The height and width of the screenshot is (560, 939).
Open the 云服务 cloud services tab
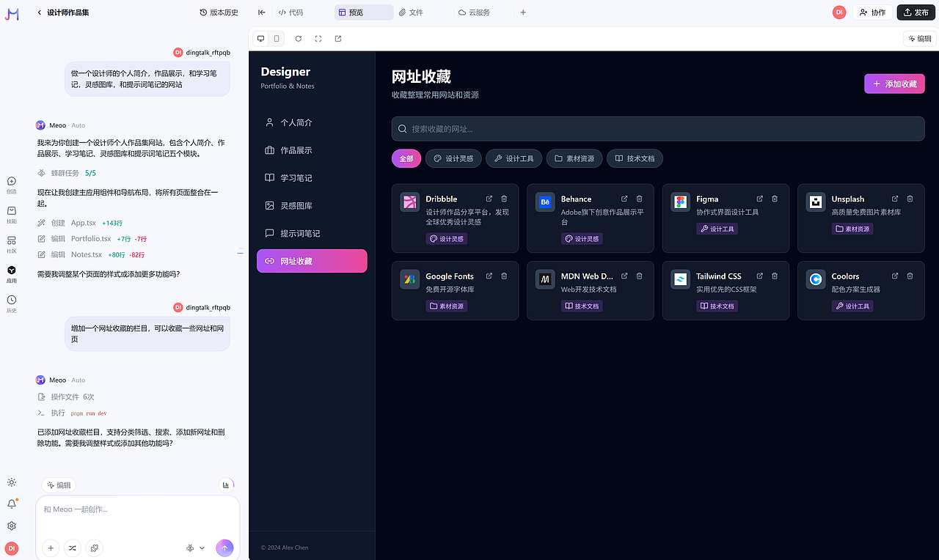[x=474, y=12]
